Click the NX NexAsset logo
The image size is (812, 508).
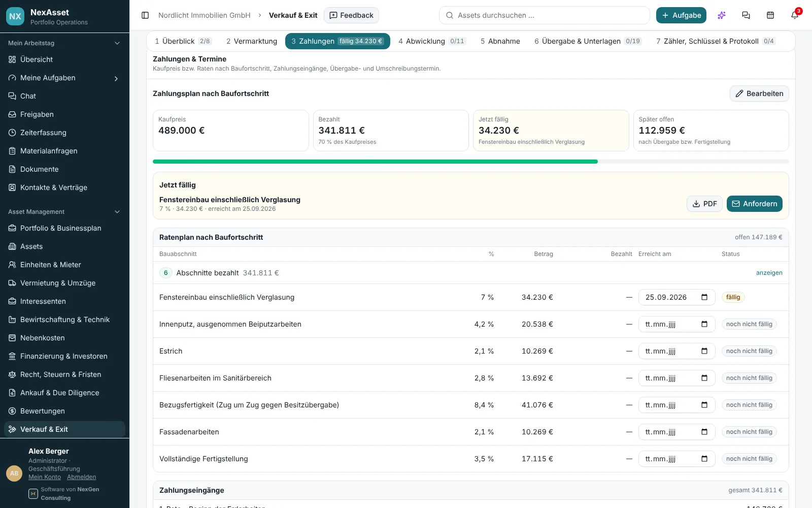tap(15, 16)
